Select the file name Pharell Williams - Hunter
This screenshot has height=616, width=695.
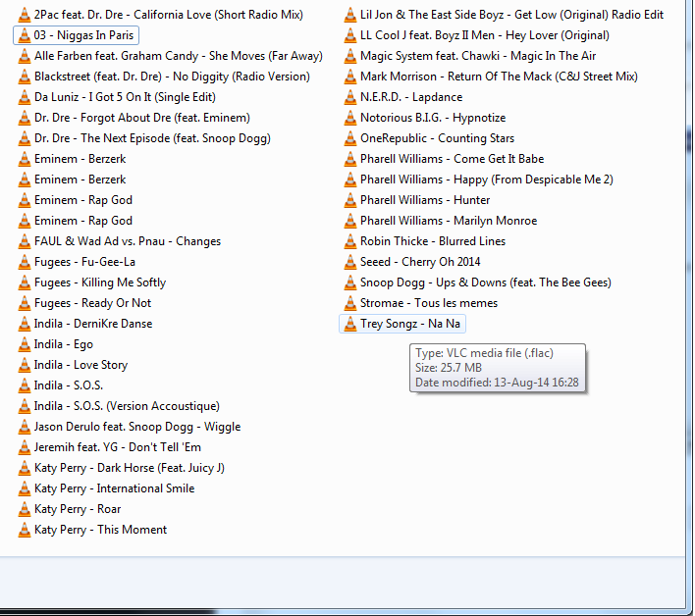pos(425,200)
